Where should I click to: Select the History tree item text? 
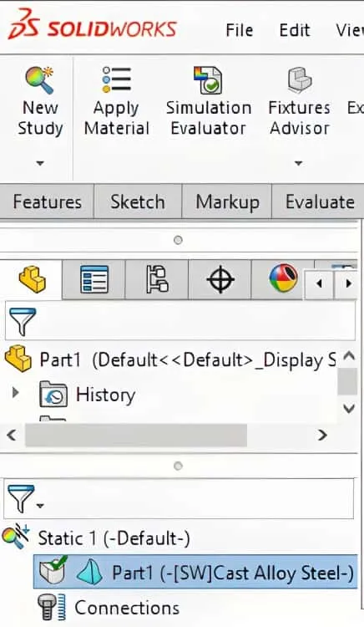[x=106, y=395]
